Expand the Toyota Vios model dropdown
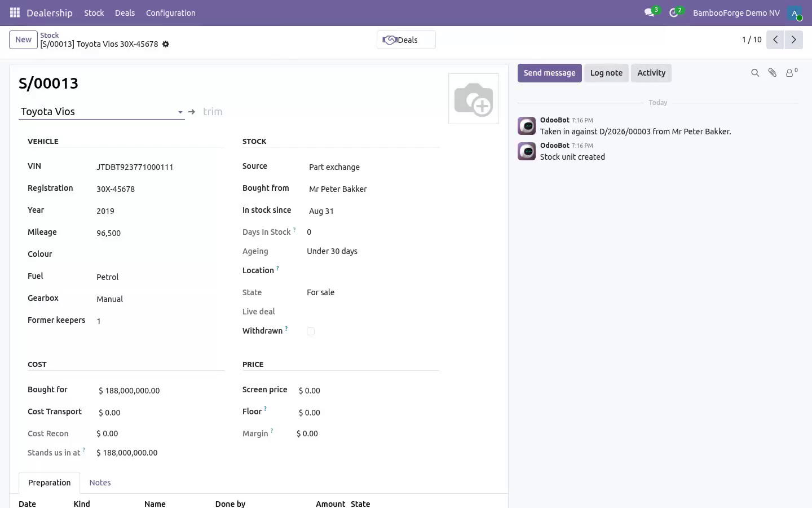The height and width of the screenshot is (508, 812). (180, 112)
